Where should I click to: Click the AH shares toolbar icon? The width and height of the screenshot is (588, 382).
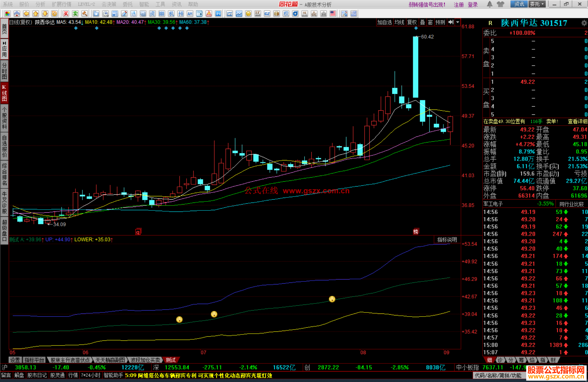point(190,14)
